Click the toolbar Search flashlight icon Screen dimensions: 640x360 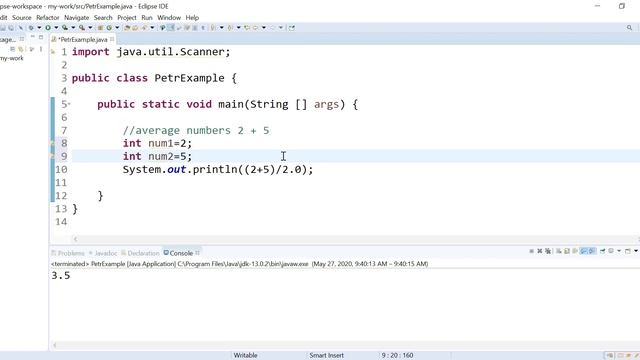144,28
